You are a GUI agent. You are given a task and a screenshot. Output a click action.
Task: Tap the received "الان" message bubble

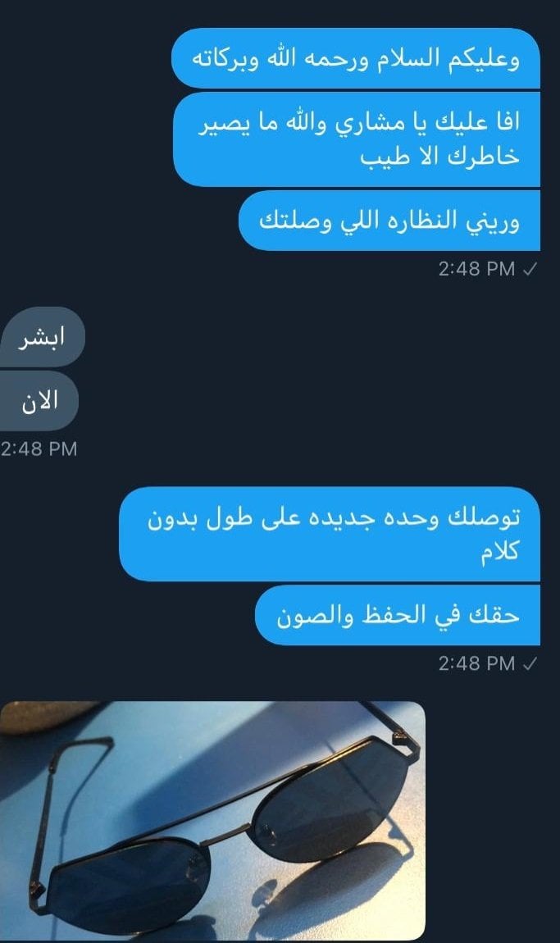click(x=39, y=400)
